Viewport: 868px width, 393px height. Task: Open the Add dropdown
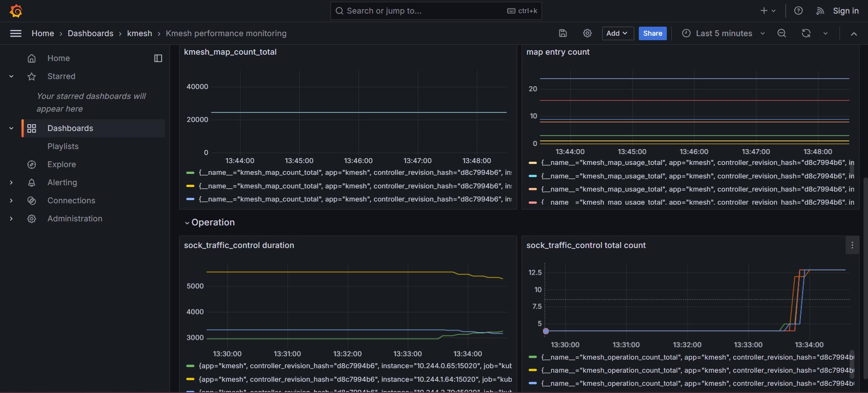click(617, 33)
